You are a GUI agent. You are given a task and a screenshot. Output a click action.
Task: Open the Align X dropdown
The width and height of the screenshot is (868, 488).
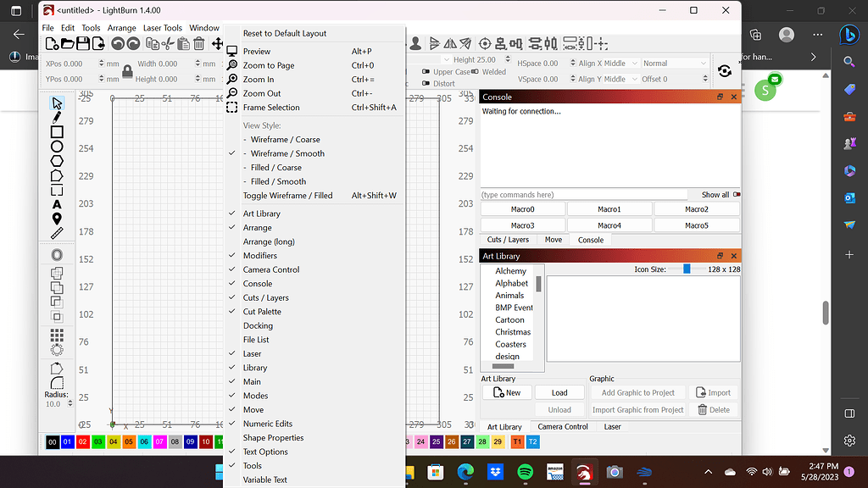635,63
